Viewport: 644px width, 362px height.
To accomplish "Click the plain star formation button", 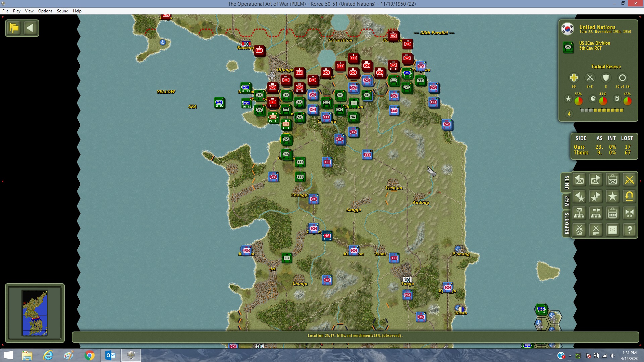I will [612, 196].
